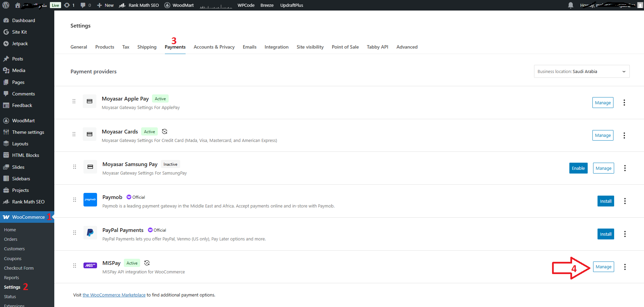The image size is (644, 307).
Task: Open the Business location dropdown
Action: pyautogui.click(x=582, y=71)
